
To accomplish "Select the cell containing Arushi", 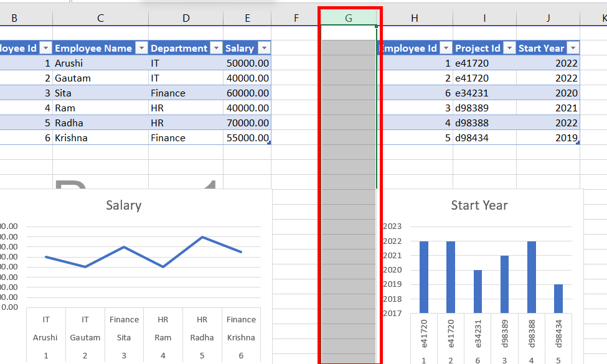I will (100, 63).
